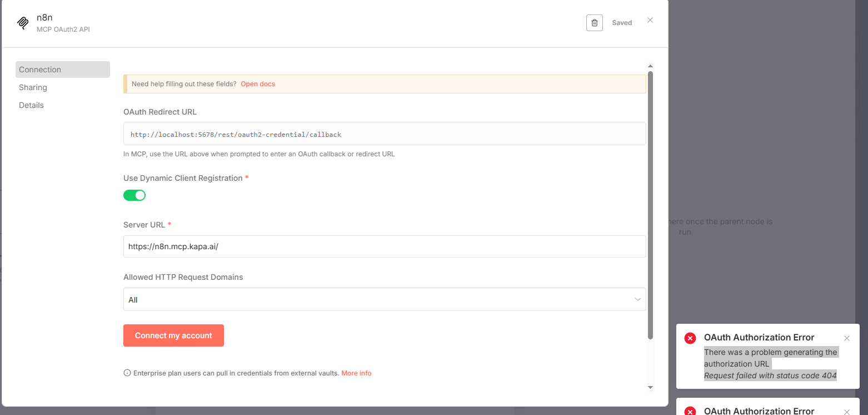Viewport: 868px width, 415px height.
Task: Click the OAuth Redirect URL field
Action: [x=385, y=134]
